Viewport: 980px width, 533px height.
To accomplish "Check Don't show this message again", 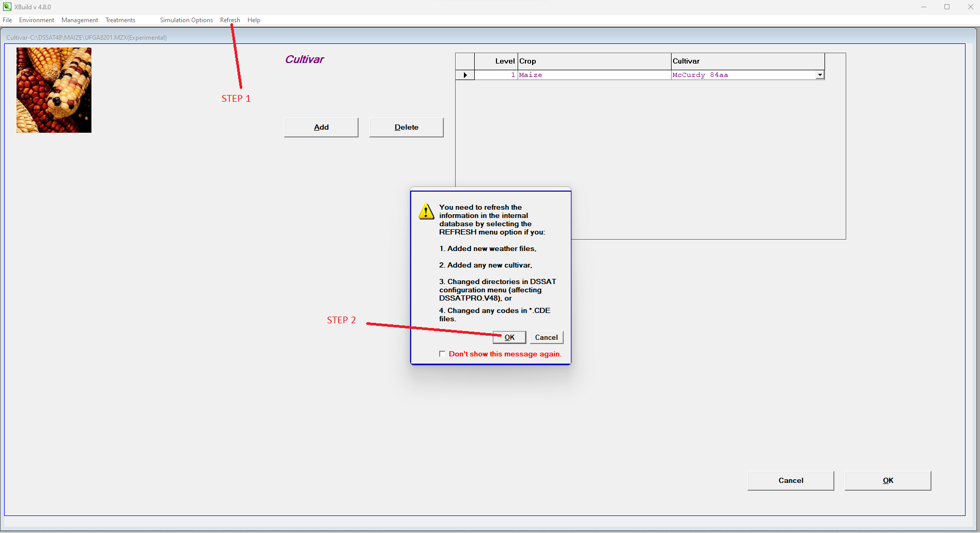I will pos(442,354).
